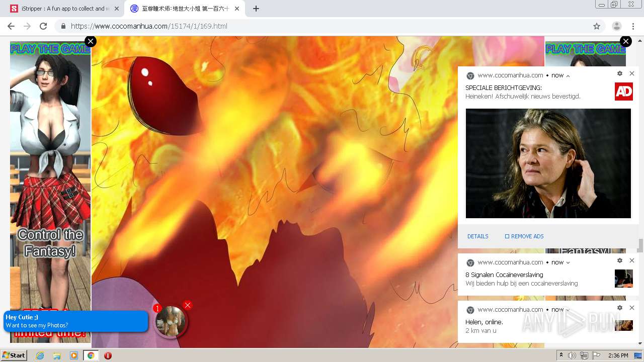
Task: Open the media player taskbar icon
Action: (74, 355)
